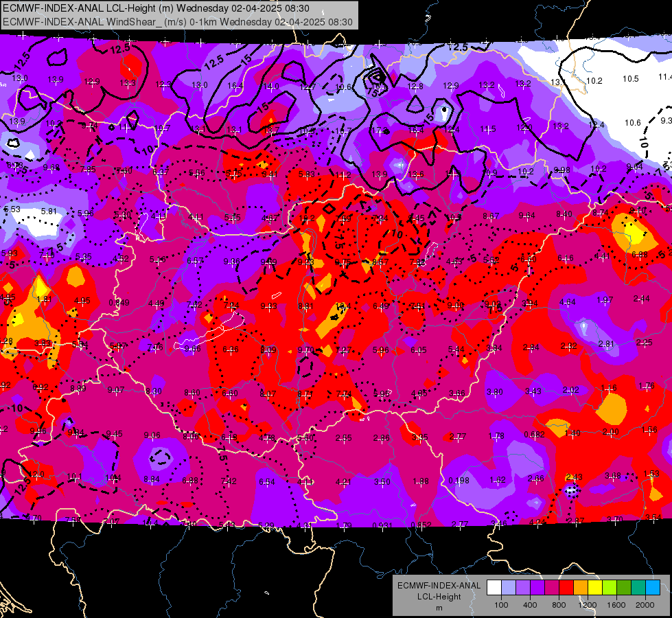Click 'ECMWF-INDEX-ANAL' in the legend box
Image resolution: width=672 pixels, height=618 pixels.
[439, 586]
